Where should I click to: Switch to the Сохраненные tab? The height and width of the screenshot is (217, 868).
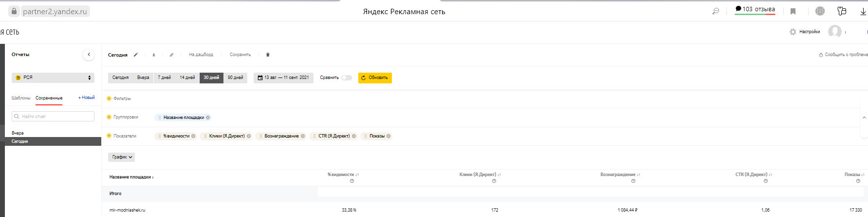click(x=49, y=98)
